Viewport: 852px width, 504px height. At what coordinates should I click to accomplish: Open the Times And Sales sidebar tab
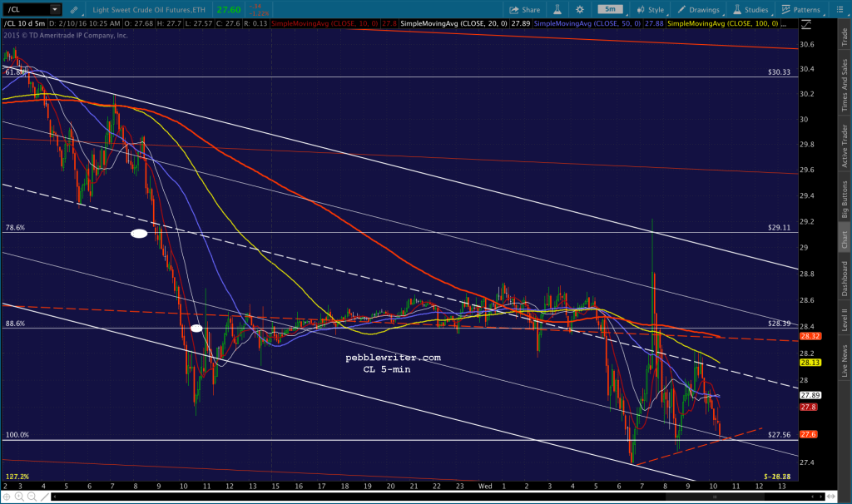pyautogui.click(x=845, y=86)
